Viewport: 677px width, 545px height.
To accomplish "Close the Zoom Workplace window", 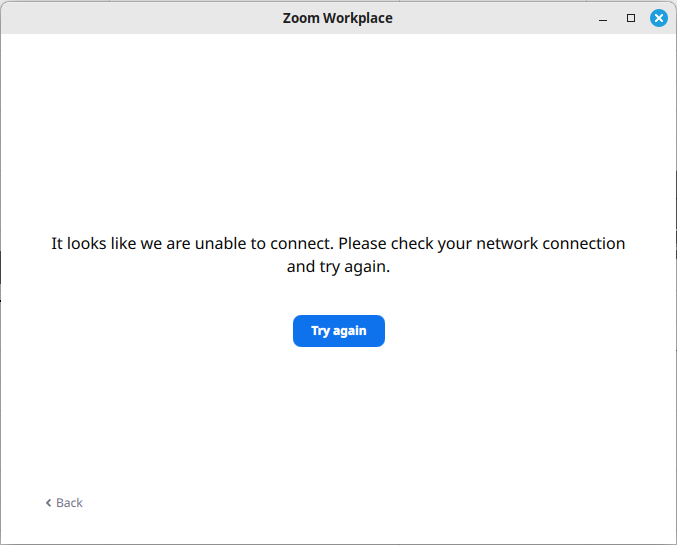I will 659,18.
